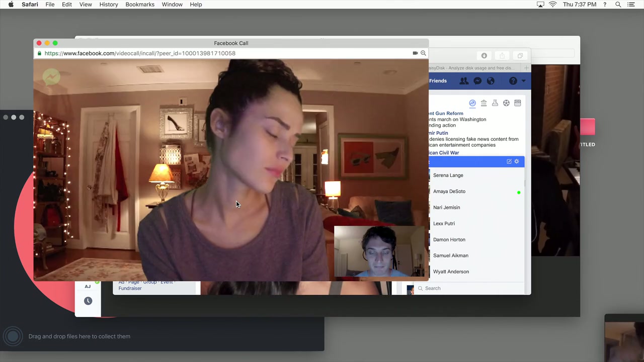
Task: Open the chat settings gear icon
Action: point(516,161)
